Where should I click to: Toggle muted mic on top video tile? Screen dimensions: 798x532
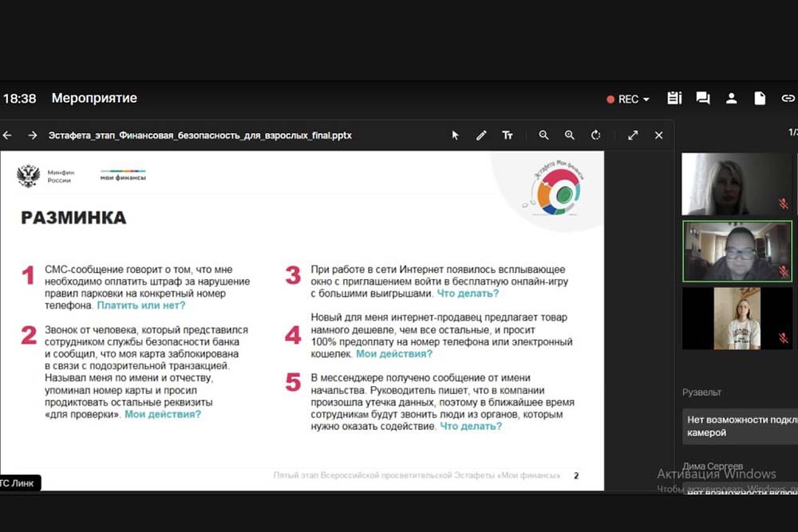pos(783,204)
